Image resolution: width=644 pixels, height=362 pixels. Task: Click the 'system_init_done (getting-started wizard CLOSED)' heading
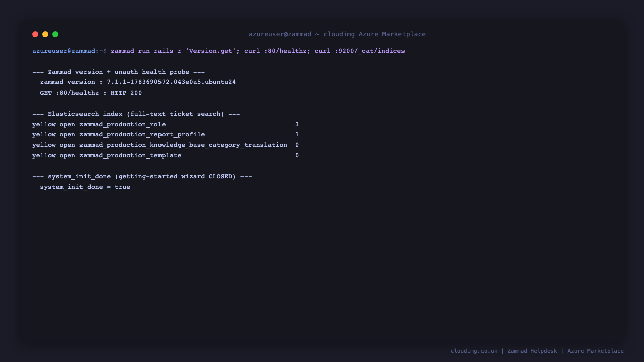[142, 176]
